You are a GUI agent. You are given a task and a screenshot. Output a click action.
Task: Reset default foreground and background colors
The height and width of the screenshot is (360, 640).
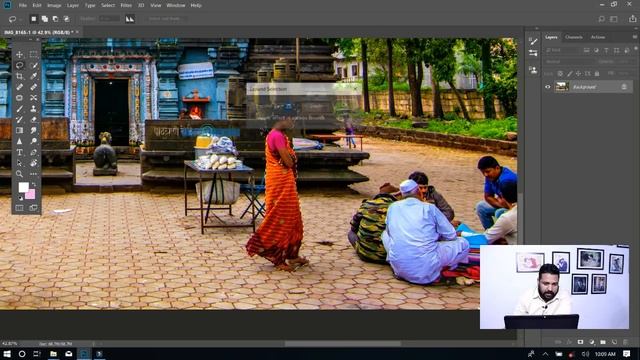20,198
